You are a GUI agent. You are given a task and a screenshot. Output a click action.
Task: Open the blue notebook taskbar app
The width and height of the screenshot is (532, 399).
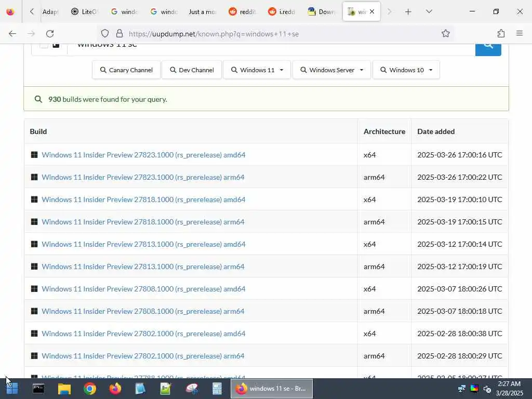coord(140,389)
